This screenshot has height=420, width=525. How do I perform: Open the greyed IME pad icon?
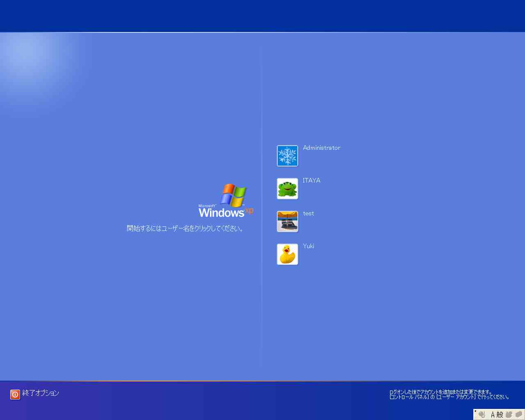(509, 415)
